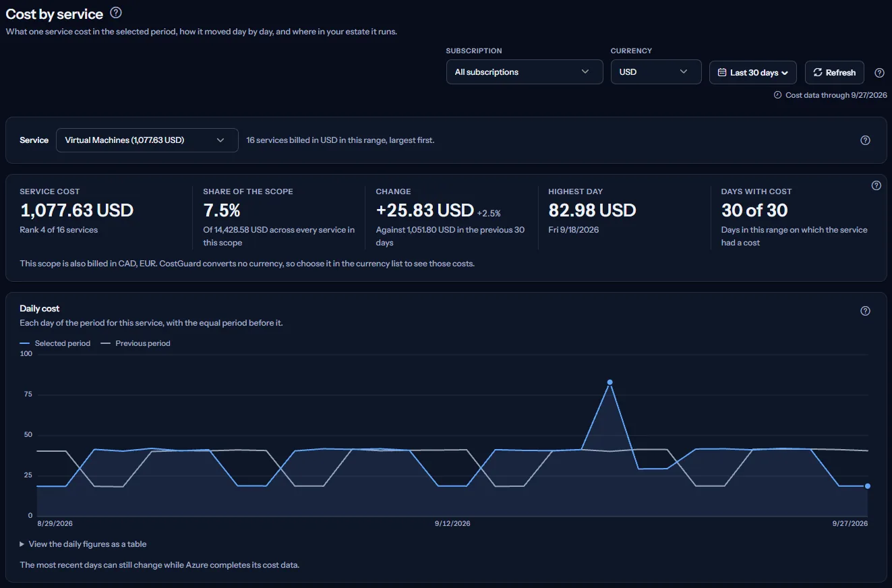Click the Selected period legend entry
Image resolution: width=892 pixels, height=588 pixels.
point(55,343)
